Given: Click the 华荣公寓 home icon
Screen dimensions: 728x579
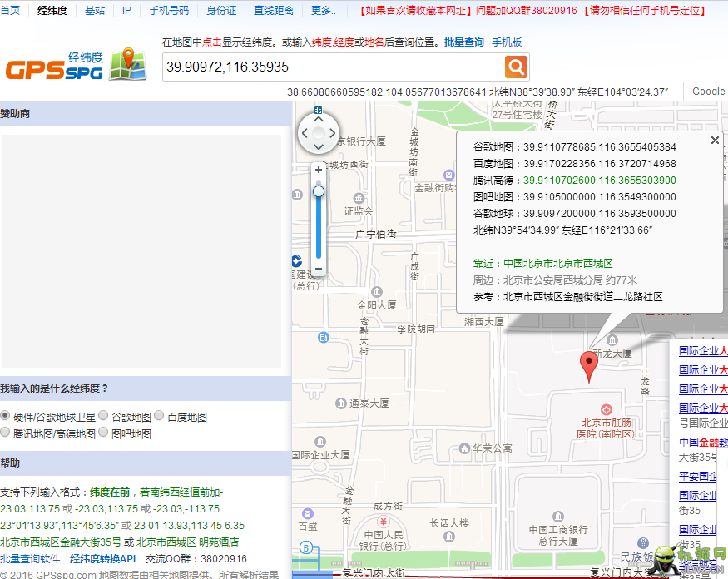Looking at the screenshot, I should tap(464, 448).
